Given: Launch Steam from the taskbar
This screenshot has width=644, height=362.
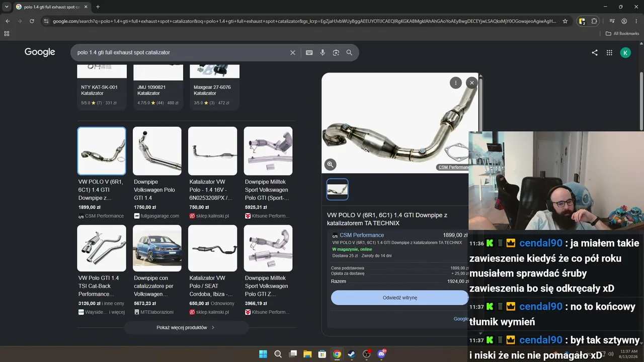Looking at the screenshot, I should click(x=352, y=354).
